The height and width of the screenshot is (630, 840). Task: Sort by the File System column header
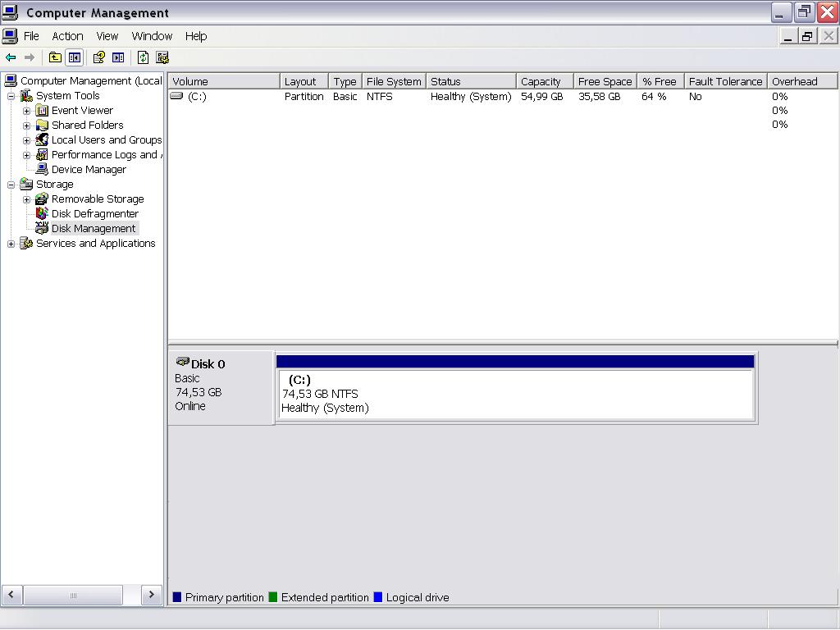(x=394, y=81)
